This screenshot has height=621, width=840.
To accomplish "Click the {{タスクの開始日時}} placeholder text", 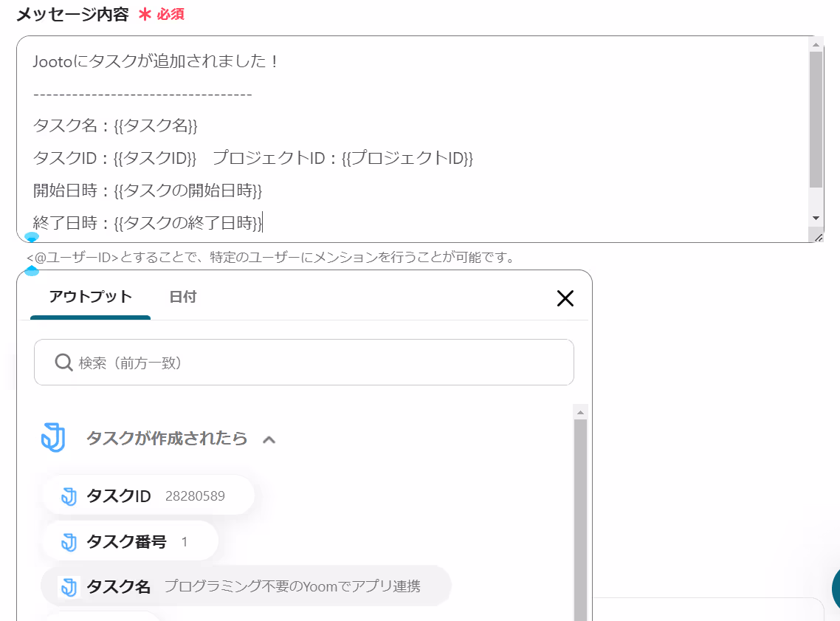I will coord(188,191).
